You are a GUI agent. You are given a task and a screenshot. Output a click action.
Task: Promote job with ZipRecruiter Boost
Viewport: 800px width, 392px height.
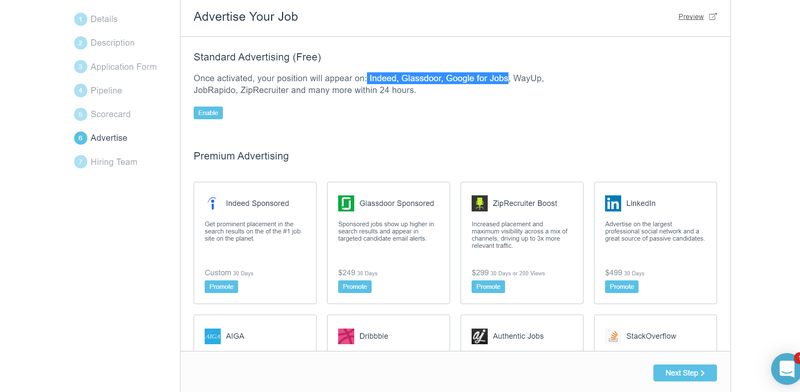click(x=488, y=287)
